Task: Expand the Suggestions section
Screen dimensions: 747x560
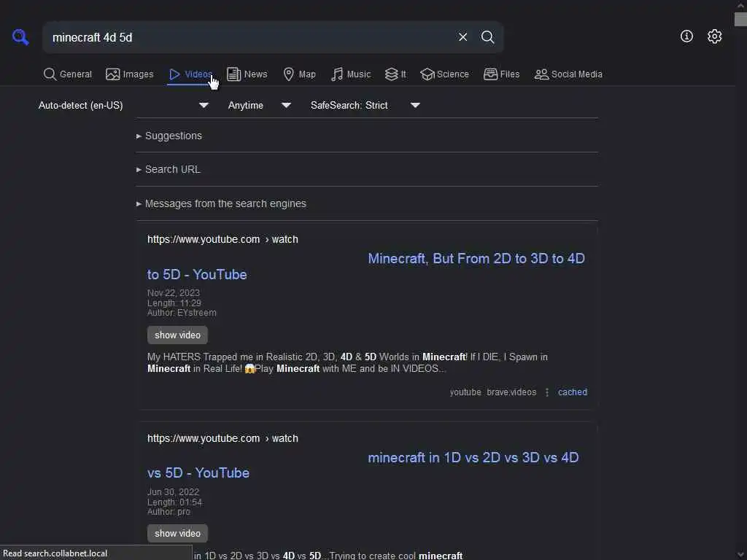Action: tap(169, 136)
